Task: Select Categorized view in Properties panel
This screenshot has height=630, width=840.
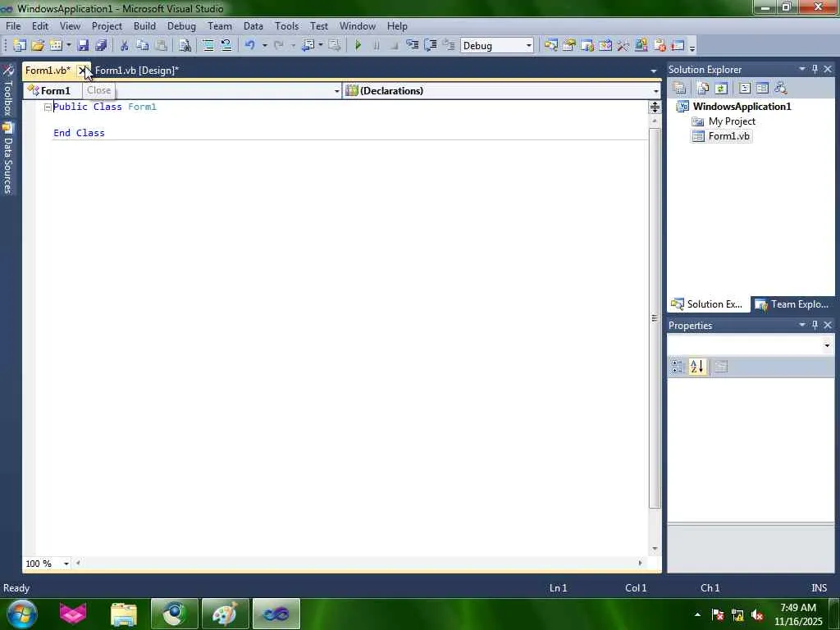Action: click(678, 367)
